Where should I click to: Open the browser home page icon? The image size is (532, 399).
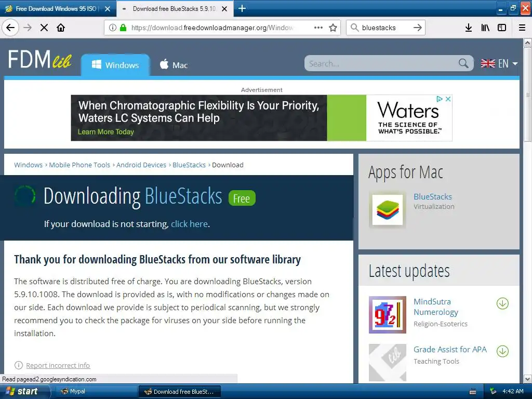point(61,28)
